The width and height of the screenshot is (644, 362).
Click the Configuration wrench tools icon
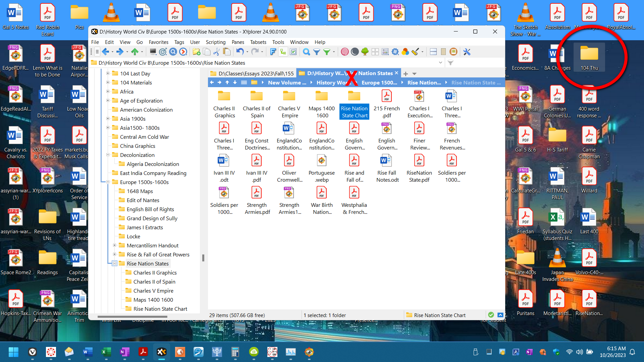point(467,52)
